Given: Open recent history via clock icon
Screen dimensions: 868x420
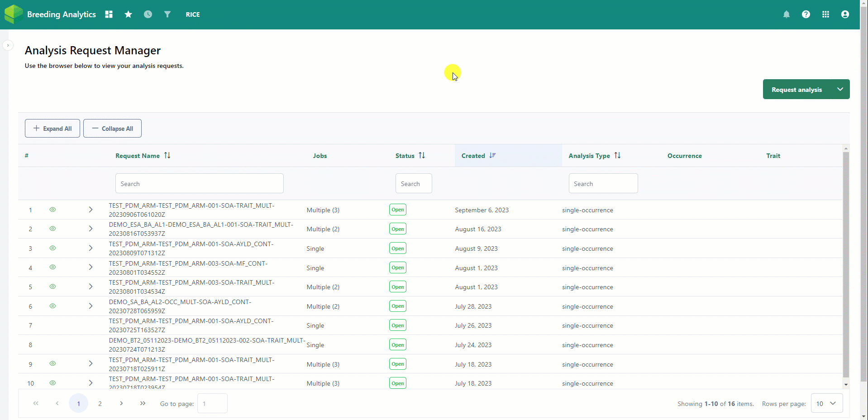Looking at the screenshot, I should coord(148,14).
